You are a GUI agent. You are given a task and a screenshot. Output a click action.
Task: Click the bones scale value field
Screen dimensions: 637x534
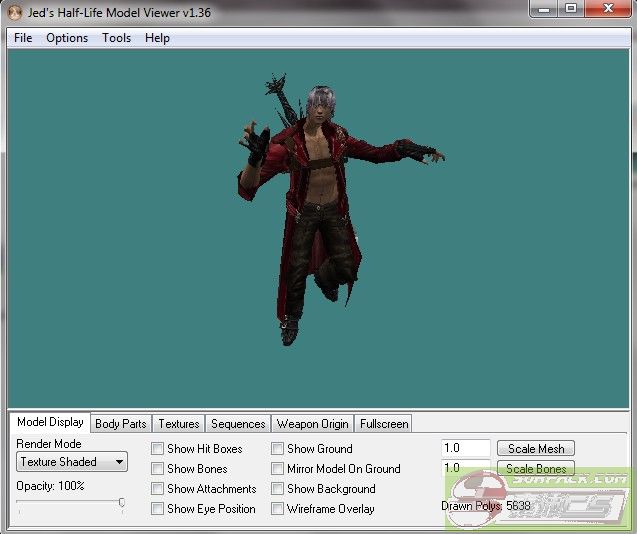tap(466, 468)
